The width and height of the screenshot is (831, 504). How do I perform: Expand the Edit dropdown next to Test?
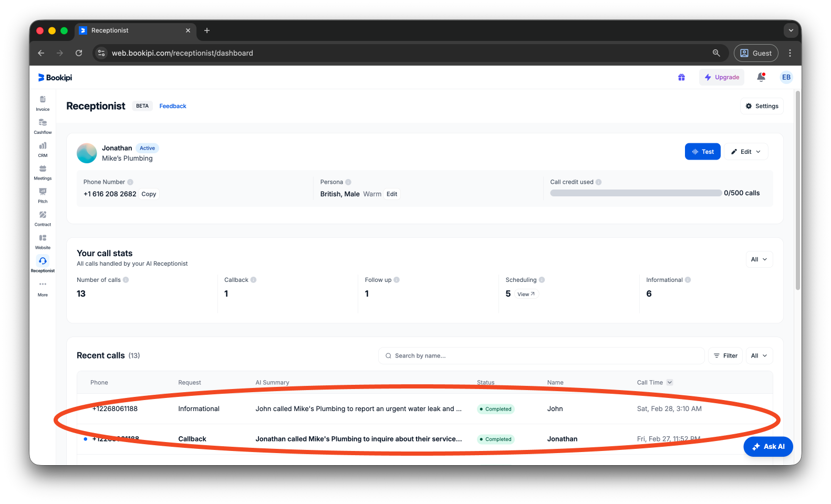pyautogui.click(x=746, y=152)
